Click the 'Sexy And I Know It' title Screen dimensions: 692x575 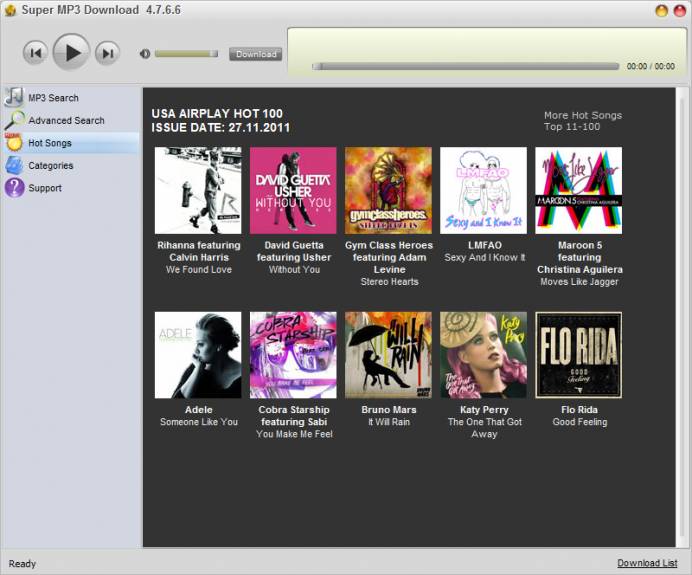(485, 257)
